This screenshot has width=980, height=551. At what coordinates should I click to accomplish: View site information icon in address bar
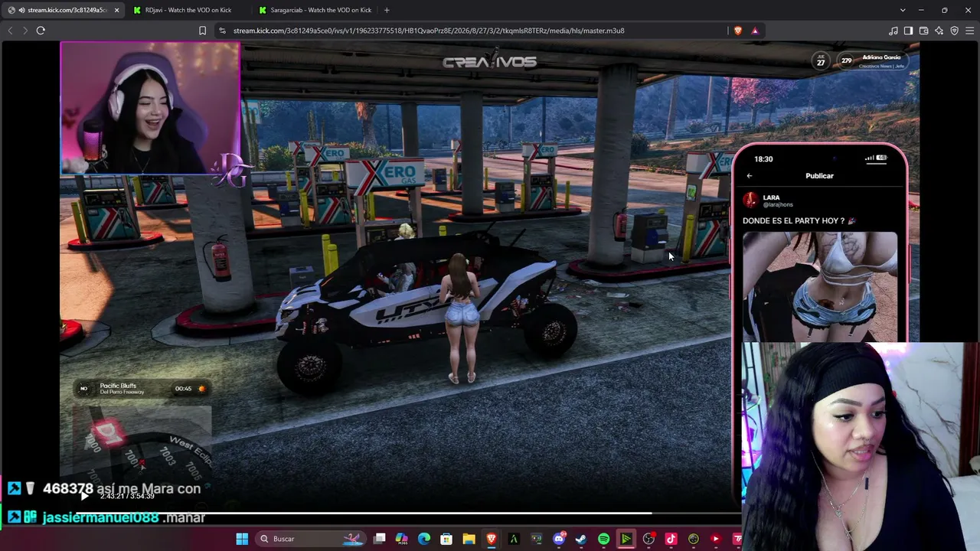[222, 31]
